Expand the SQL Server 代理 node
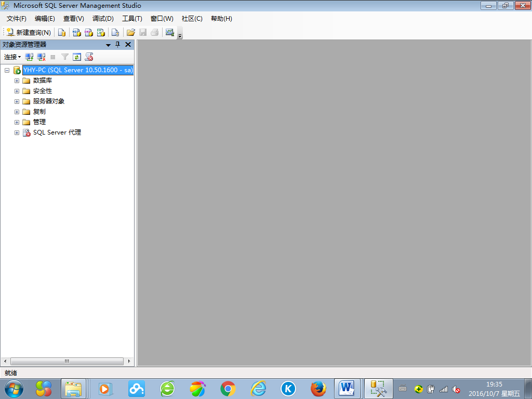The height and width of the screenshot is (399, 532). tap(17, 132)
